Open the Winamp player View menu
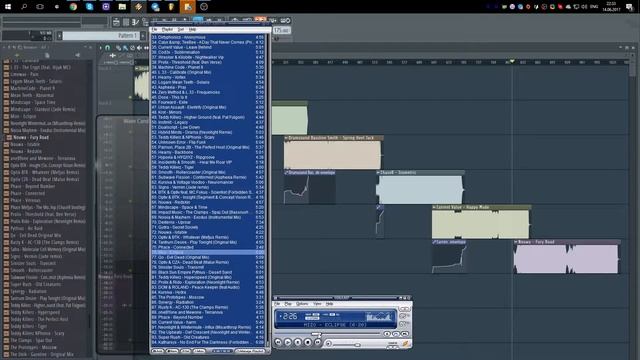640x360 pixels. point(317,304)
